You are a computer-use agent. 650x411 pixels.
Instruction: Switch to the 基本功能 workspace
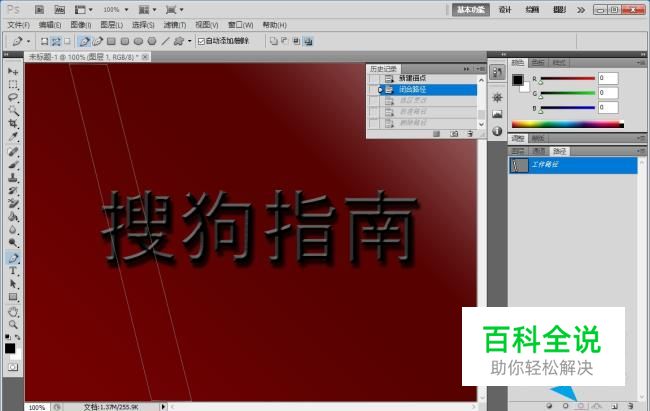click(471, 10)
